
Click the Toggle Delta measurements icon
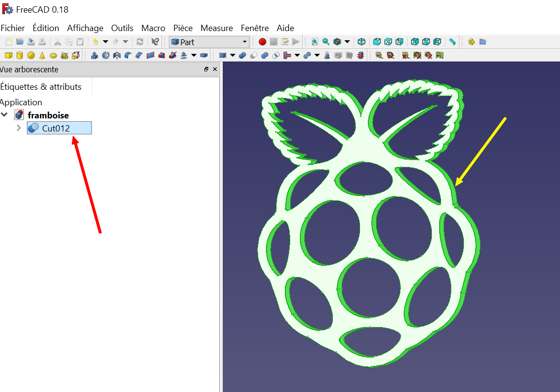[x=440, y=55]
